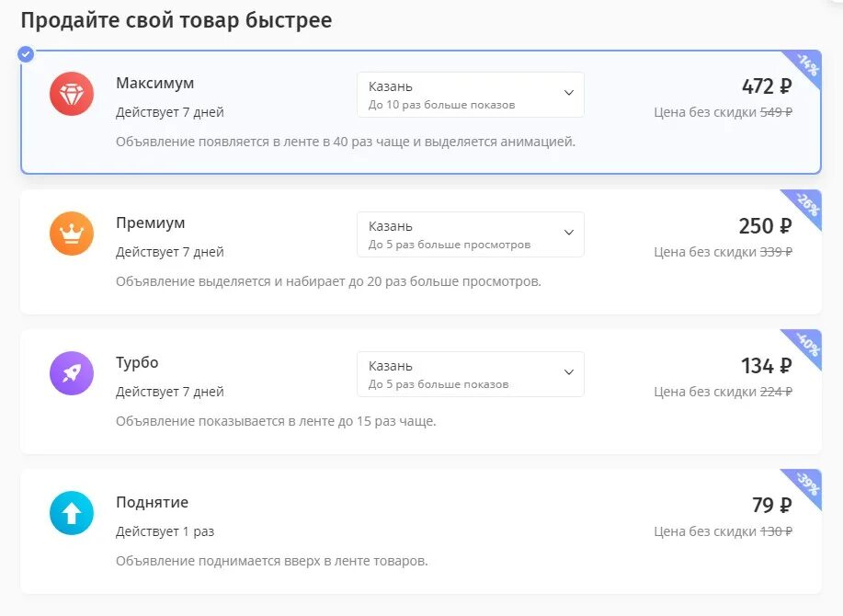This screenshot has height=616, width=843.
Task: Click the 134 ₽ Турбо price
Action: [x=766, y=366]
